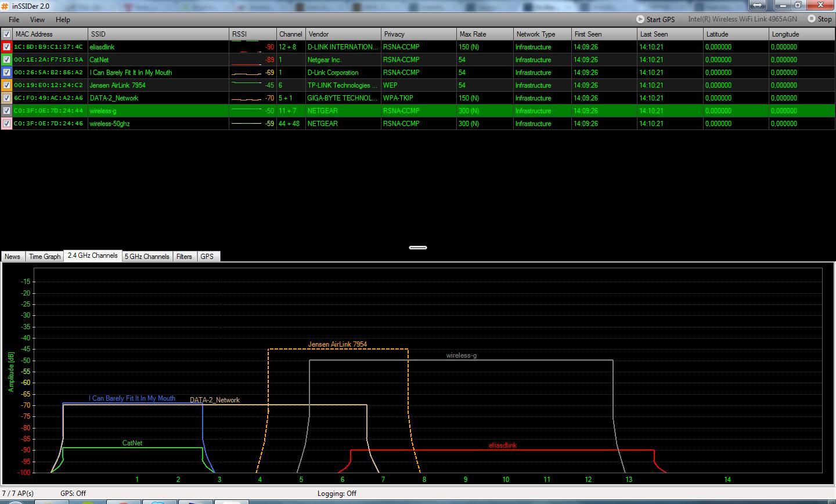Click the eliasdlink label in channel graph
Viewport: 836px width, 504px height.
click(x=503, y=445)
